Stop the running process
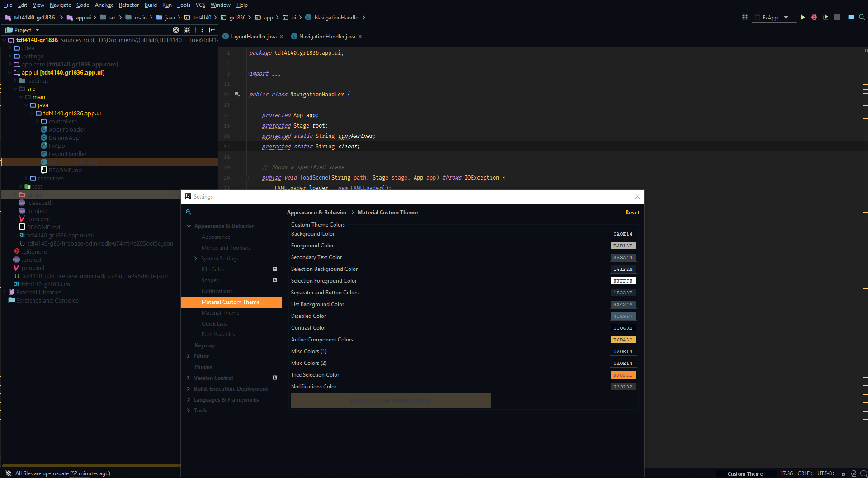The width and height of the screenshot is (868, 478). click(837, 17)
